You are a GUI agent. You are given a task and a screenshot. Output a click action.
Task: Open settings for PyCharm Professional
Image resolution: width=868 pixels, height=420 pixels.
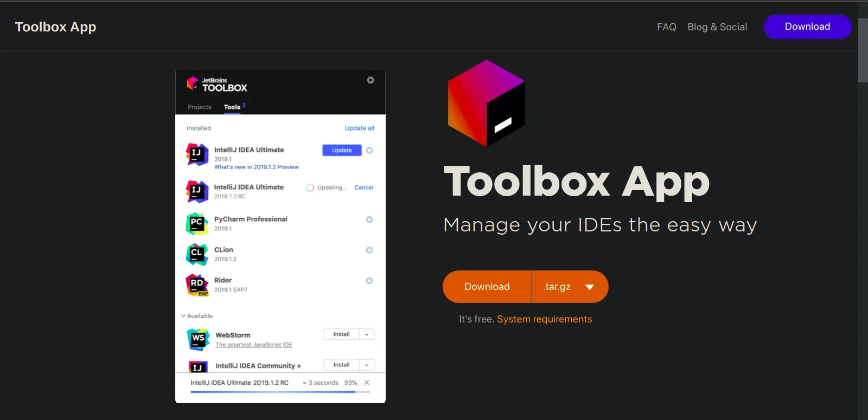pyautogui.click(x=369, y=219)
